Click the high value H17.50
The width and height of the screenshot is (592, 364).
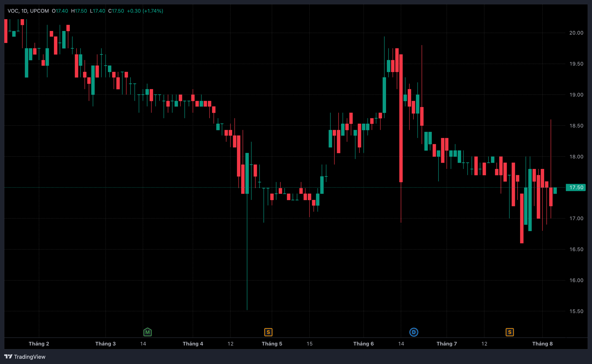(x=79, y=11)
